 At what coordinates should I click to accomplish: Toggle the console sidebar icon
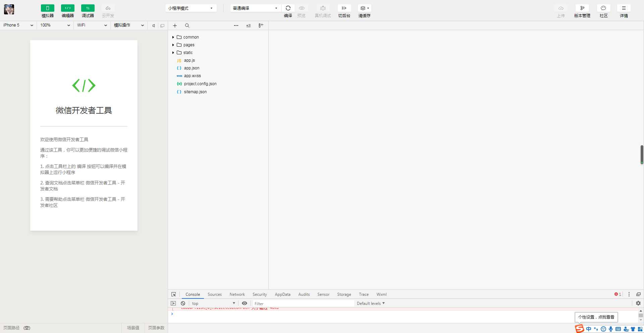coord(173,303)
